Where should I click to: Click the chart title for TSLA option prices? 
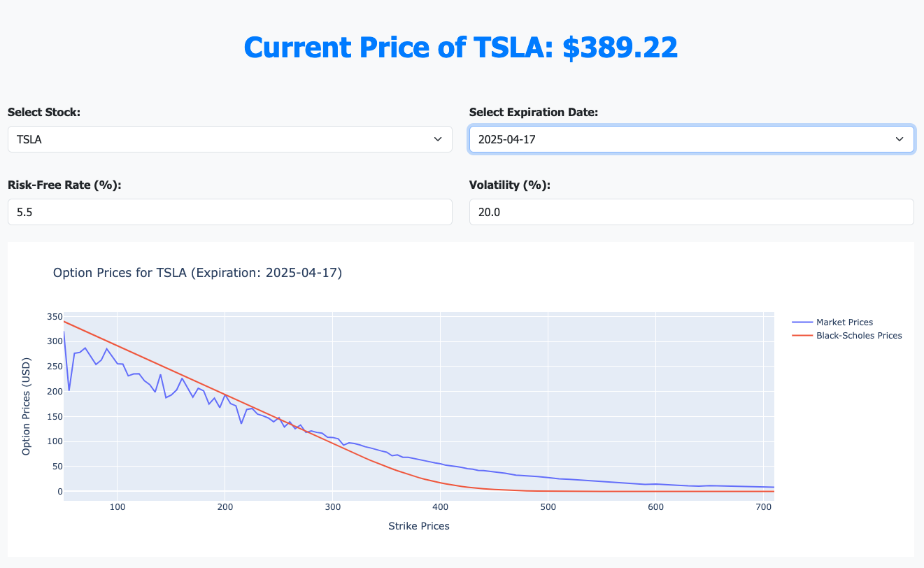pos(197,273)
